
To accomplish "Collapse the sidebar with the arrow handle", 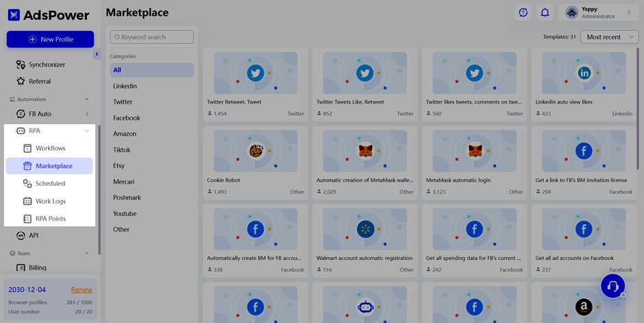I will 97,53.
